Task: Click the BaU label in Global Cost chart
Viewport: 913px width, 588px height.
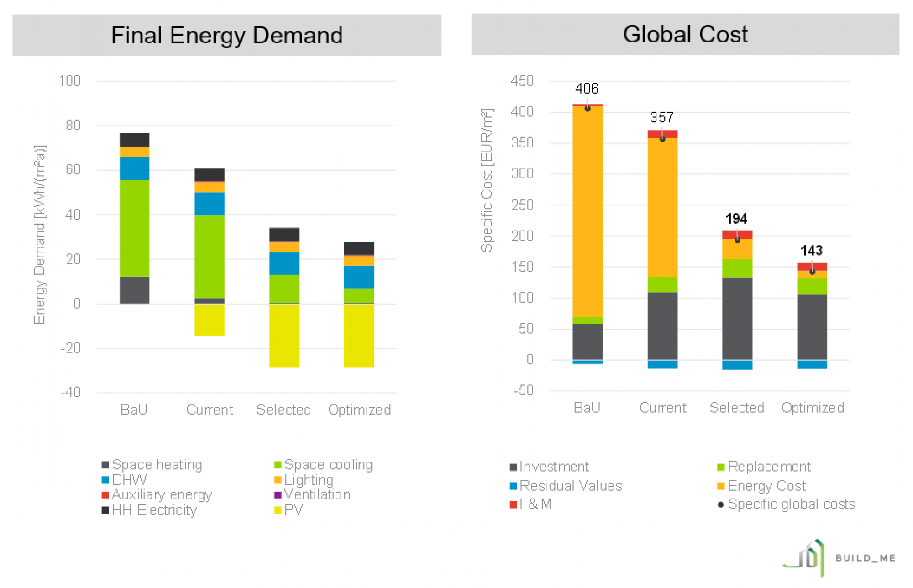Action: pos(587,408)
